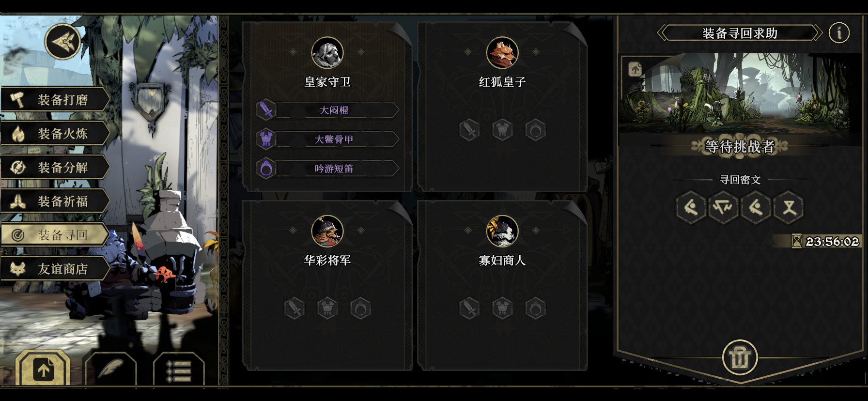Viewport: 868px width, 401px height.
Task: Open the info icon beside 装备寻回求助
Action: 839,33
